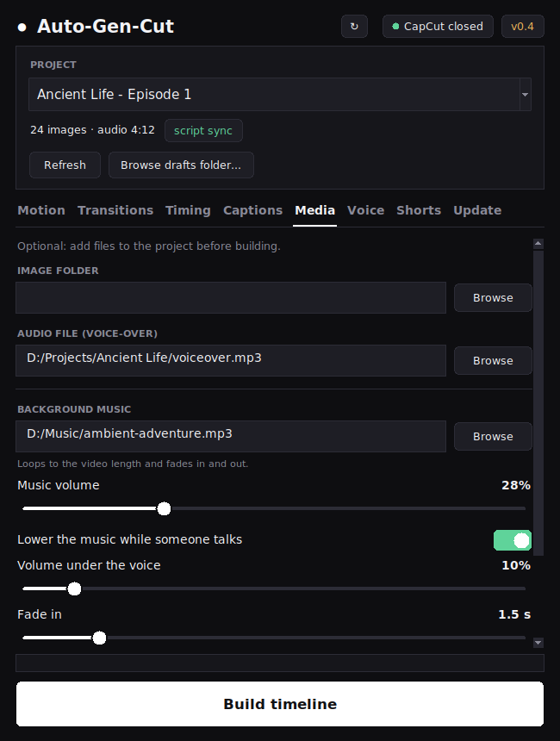The width and height of the screenshot is (560, 741).
Task: Switch to the Update tab
Action: (477, 210)
